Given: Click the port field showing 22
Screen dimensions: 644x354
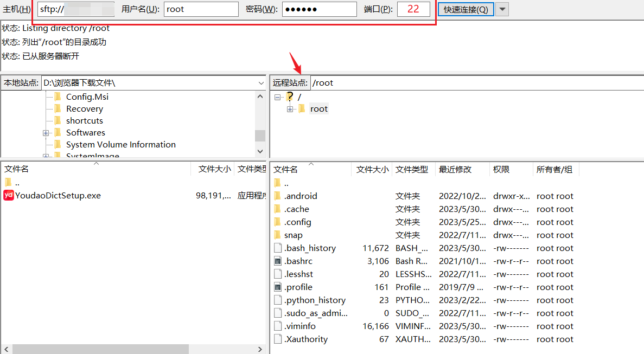Looking at the screenshot, I should (x=413, y=9).
